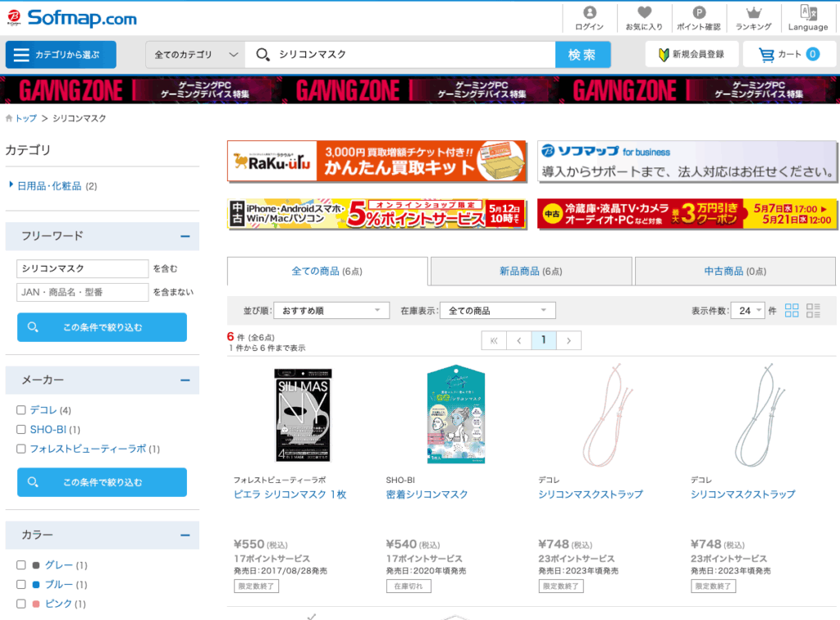Change language via the Language icon

[x=808, y=18]
